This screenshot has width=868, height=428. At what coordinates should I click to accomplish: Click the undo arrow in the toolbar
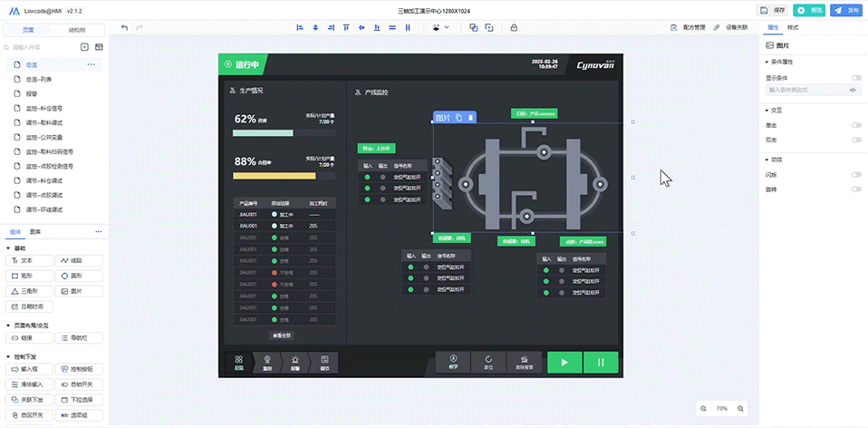tap(124, 27)
